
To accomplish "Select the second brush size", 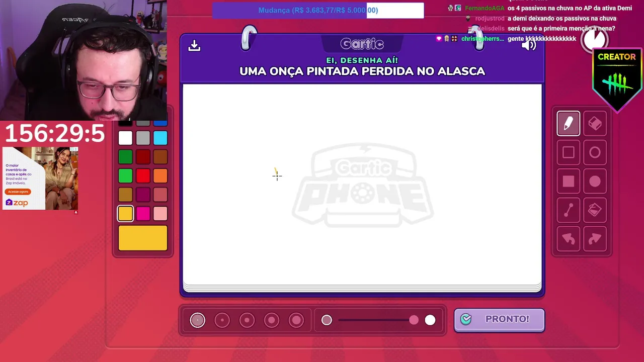I will point(222,320).
